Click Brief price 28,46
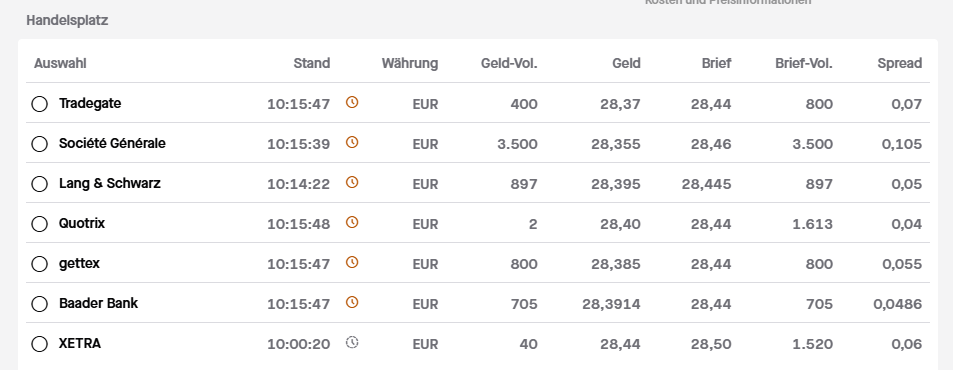 pos(711,144)
